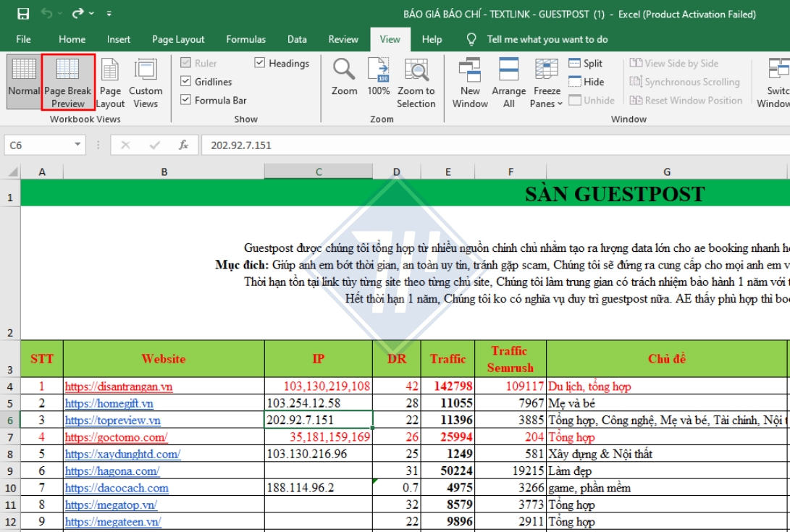Select the Làm đẹp topic cell

(x=667, y=471)
